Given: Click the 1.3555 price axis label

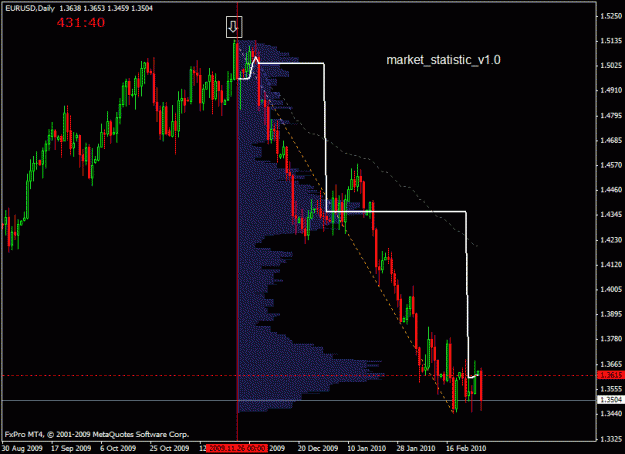Looking at the screenshot, I should tap(611, 389).
